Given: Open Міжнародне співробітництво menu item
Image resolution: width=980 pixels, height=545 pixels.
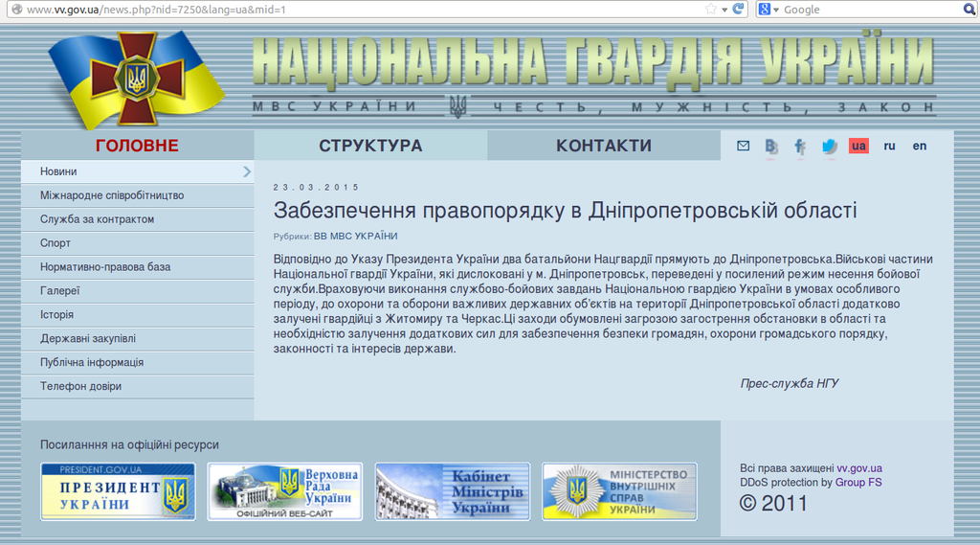Looking at the screenshot, I should tap(138, 195).
